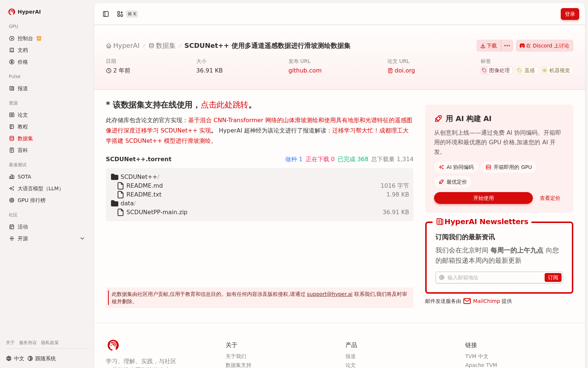588x368 pixels.
Task: Open the SCDUNet++ paper implementation link
Action: click(x=259, y=125)
